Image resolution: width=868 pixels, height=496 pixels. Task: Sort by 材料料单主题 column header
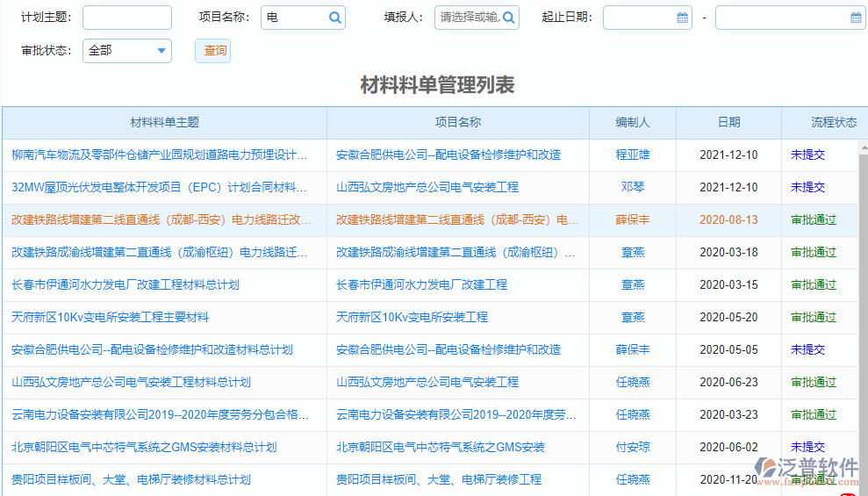tap(165, 123)
